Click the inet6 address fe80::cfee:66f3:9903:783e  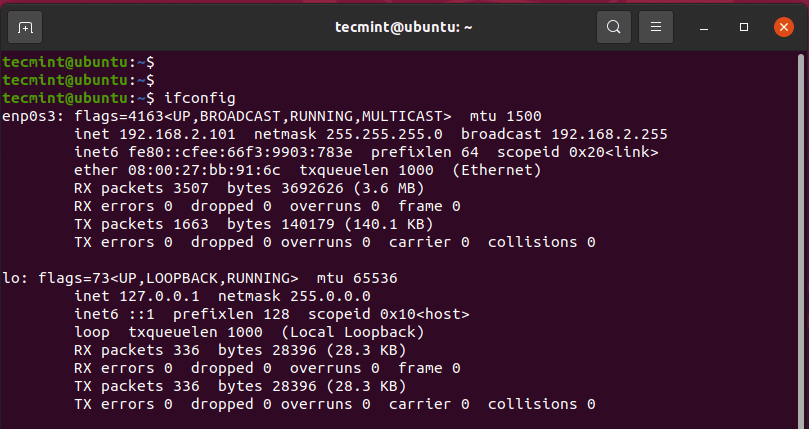coord(241,152)
